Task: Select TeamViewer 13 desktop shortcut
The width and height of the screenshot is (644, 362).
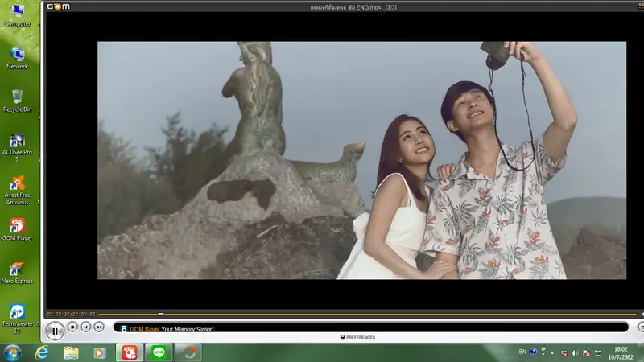Action: click(x=17, y=319)
